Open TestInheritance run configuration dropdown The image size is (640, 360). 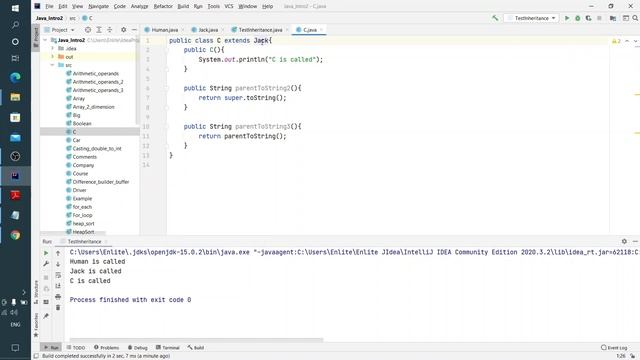531,18
